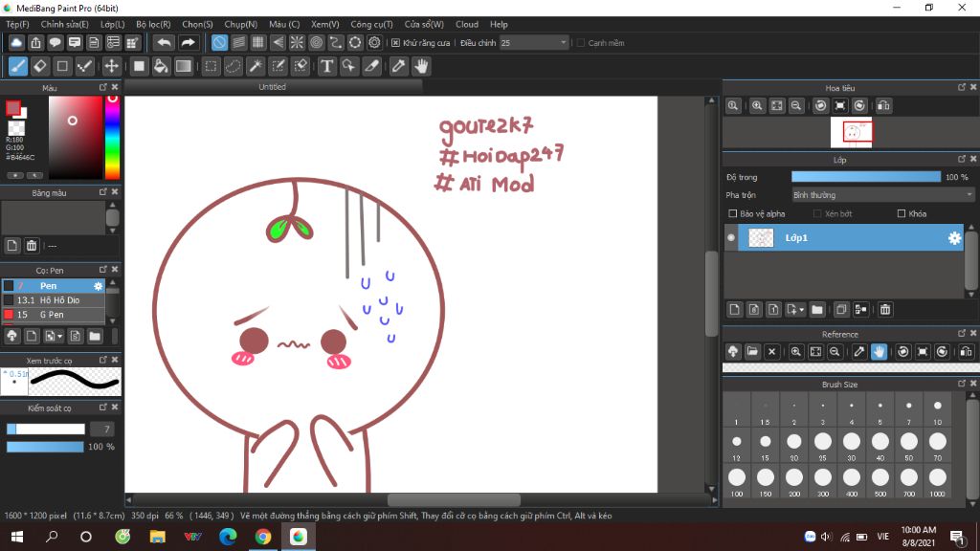Screen dimensions: 980x551
Task: Select the Eraser tool
Action: 40,66
